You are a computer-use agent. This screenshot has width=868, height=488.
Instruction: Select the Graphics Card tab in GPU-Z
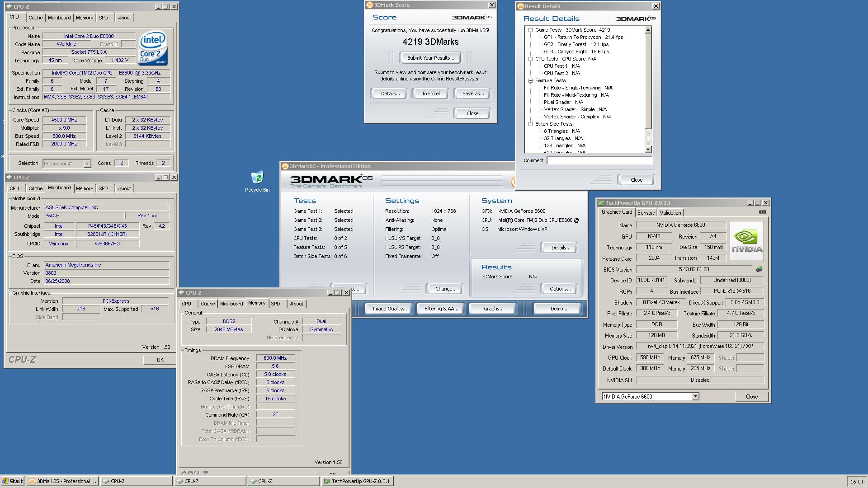(x=617, y=212)
